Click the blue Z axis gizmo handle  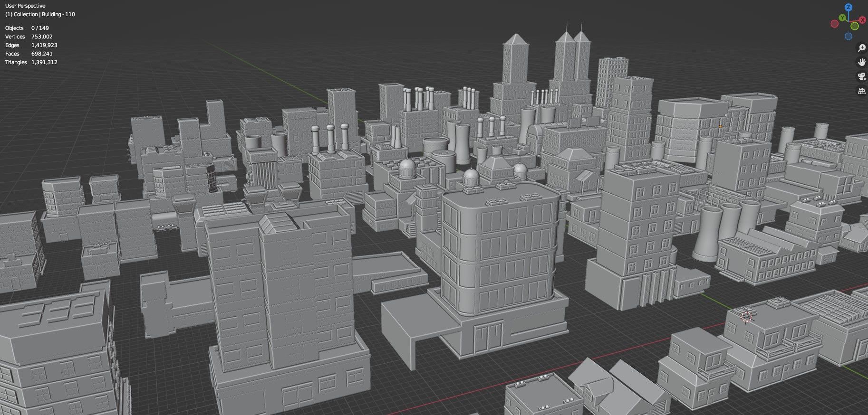coord(849,7)
